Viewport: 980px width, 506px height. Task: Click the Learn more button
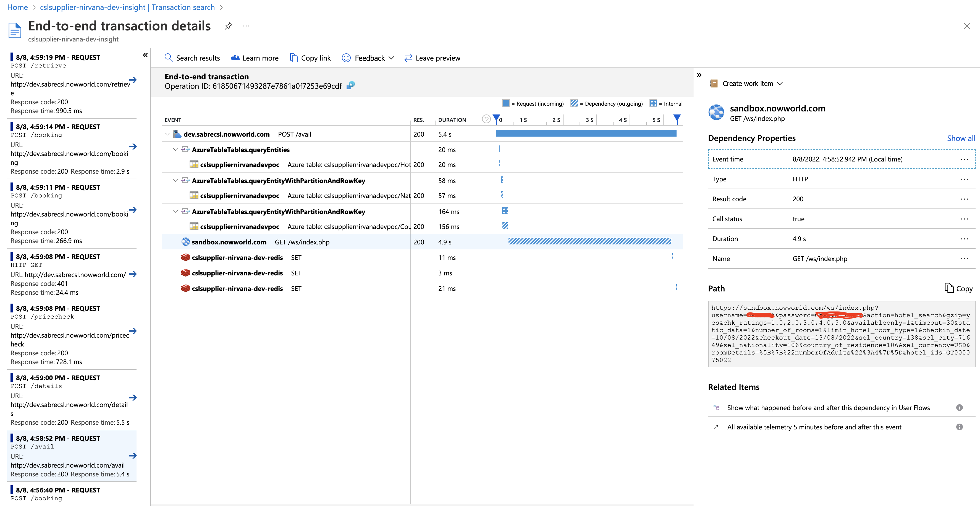(255, 58)
